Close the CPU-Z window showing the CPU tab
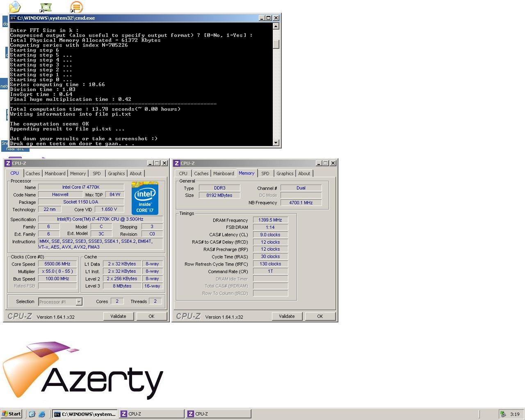 164,163
